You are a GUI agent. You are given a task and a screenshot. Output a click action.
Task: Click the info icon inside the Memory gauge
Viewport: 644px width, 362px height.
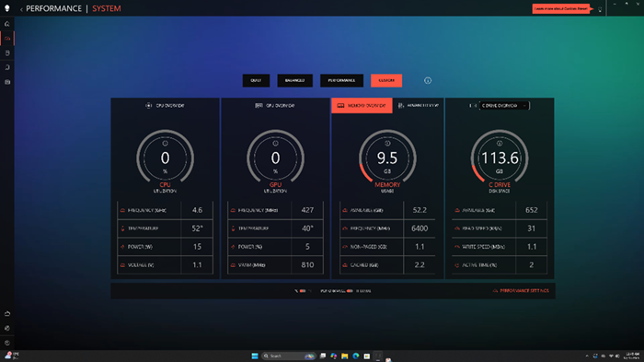[x=387, y=143]
